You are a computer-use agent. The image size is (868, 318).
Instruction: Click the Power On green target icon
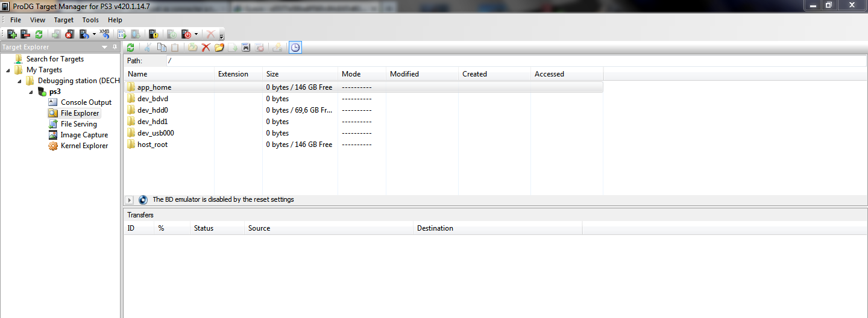172,34
